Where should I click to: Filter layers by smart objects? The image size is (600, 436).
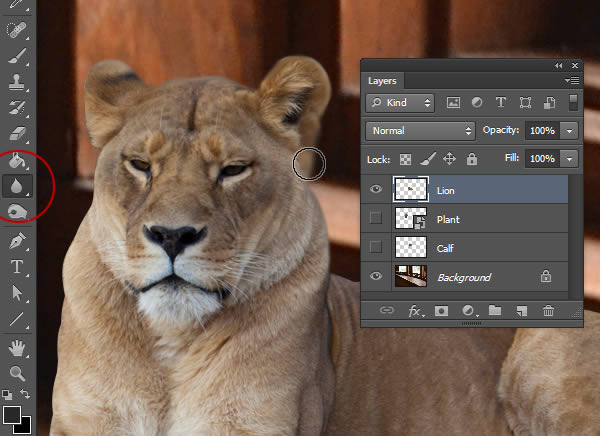click(x=549, y=103)
